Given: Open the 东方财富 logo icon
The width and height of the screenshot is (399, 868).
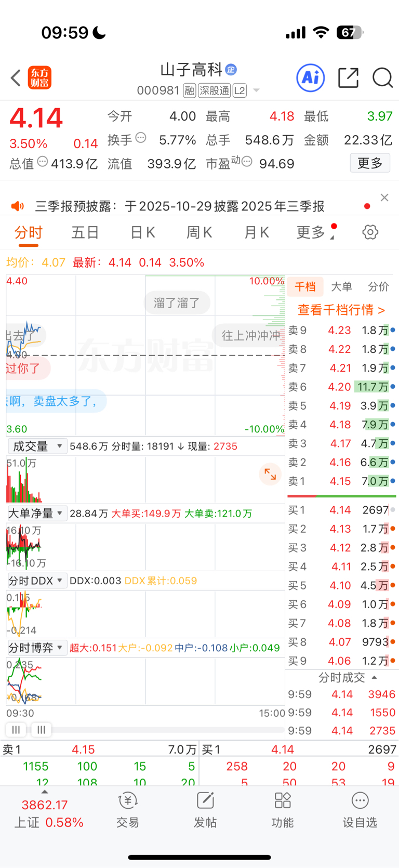Looking at the screenshot, I should click(x=39, y=78).
